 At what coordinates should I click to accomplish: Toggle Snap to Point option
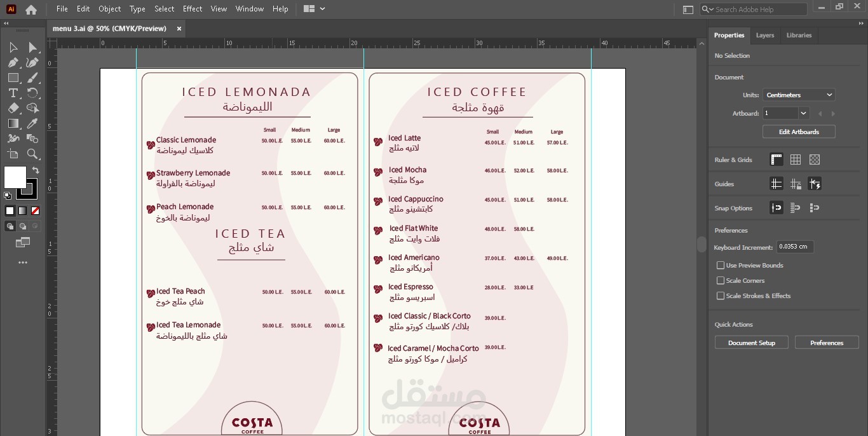[776, 208]
